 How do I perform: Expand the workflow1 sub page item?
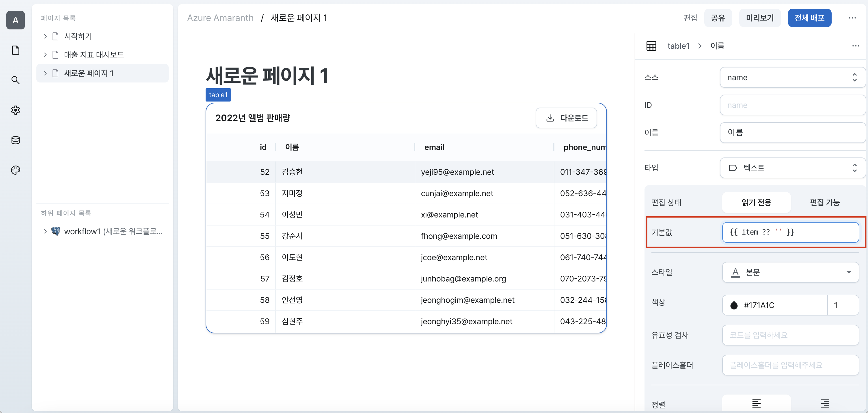(45, 231)
